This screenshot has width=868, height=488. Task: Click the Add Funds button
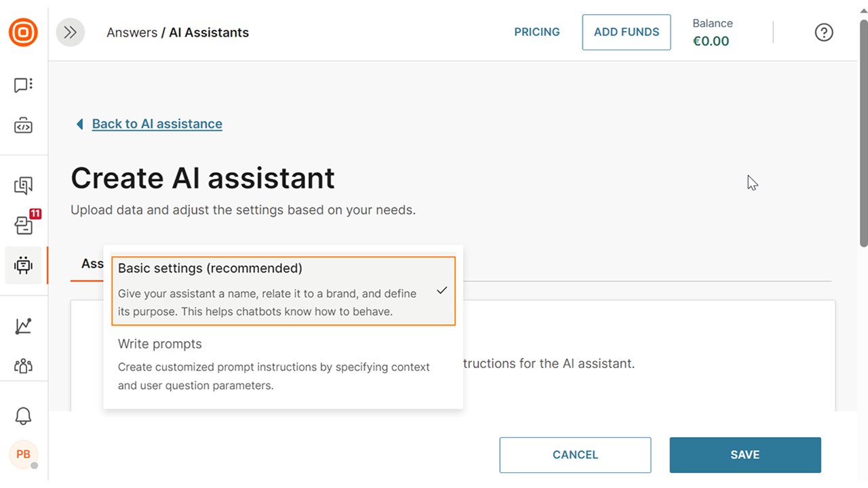[x=626, y=32]
